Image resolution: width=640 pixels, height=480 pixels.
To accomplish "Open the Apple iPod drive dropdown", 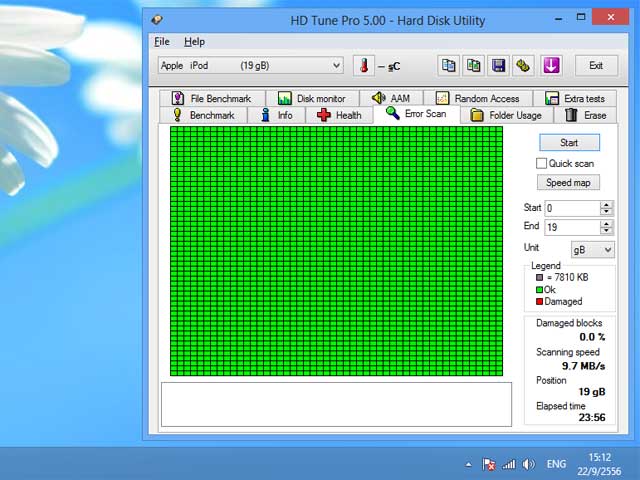I will 250,66.
